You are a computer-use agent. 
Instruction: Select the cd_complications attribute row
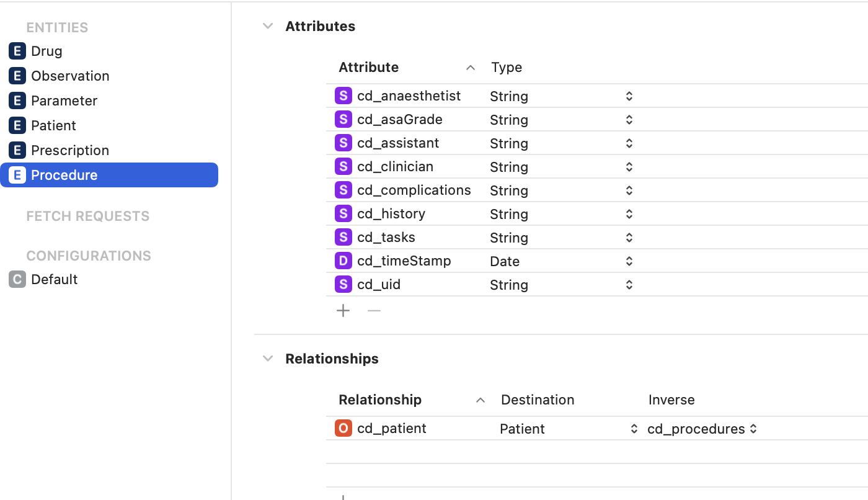click(414, 190)
